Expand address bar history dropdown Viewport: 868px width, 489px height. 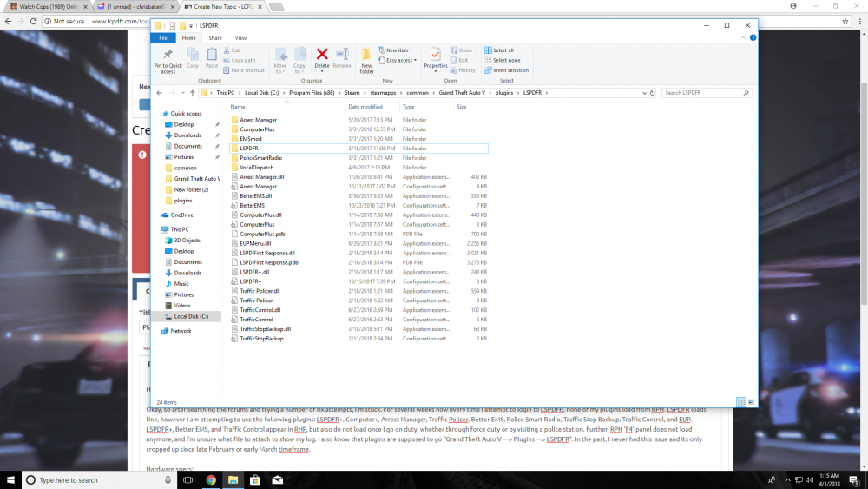644,93
